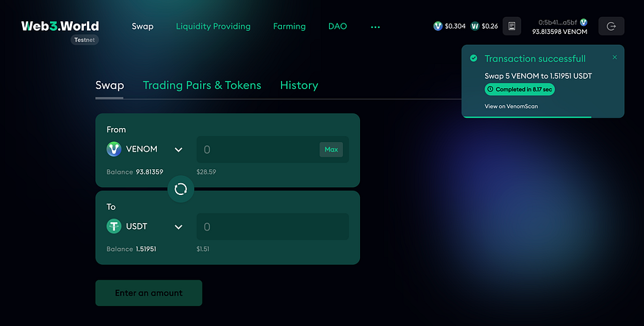This screenshot has width=644, height=326.
Task: Click the Transaction successfull heading
Action: coord(535,59)
